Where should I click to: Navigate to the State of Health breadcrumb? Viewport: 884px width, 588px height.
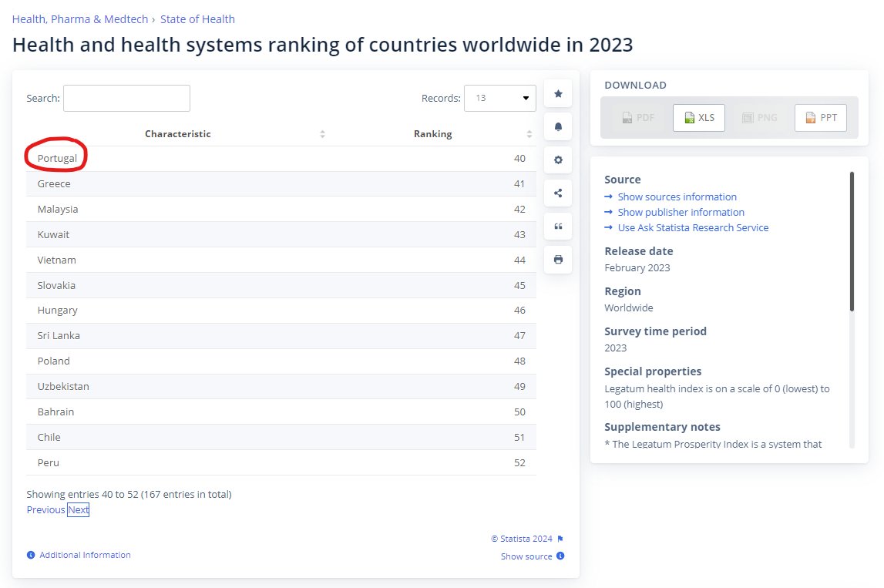pos(197,18)
